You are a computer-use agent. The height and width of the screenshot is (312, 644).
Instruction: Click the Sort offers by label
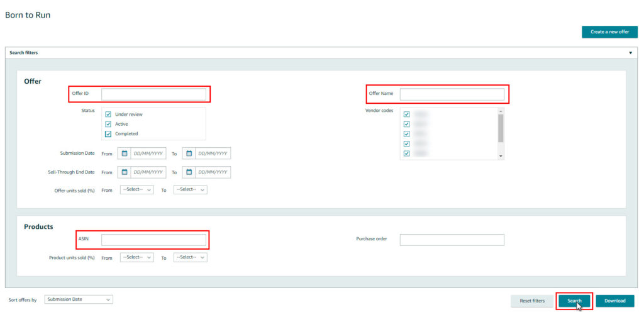[x=23, y=300]
